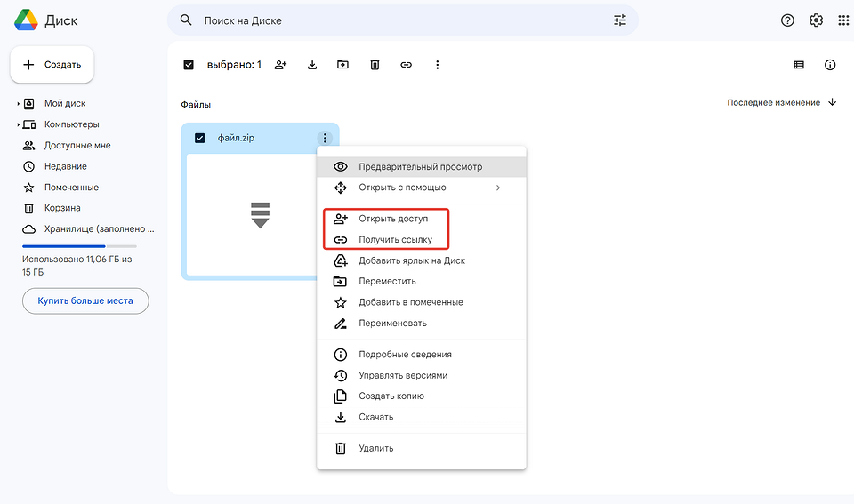Click the Доступные мне people icon
Screen dimensions: 854x504
click(28, 145)
